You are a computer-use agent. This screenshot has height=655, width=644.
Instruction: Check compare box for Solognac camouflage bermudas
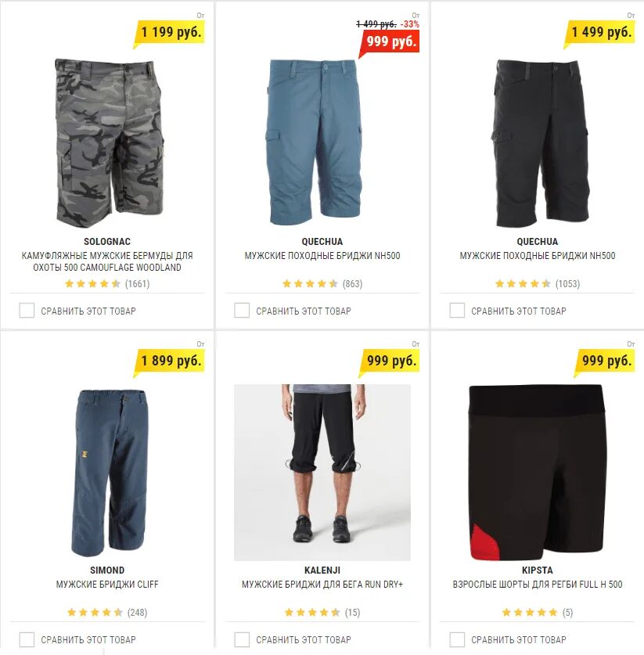tap(27, 311)
